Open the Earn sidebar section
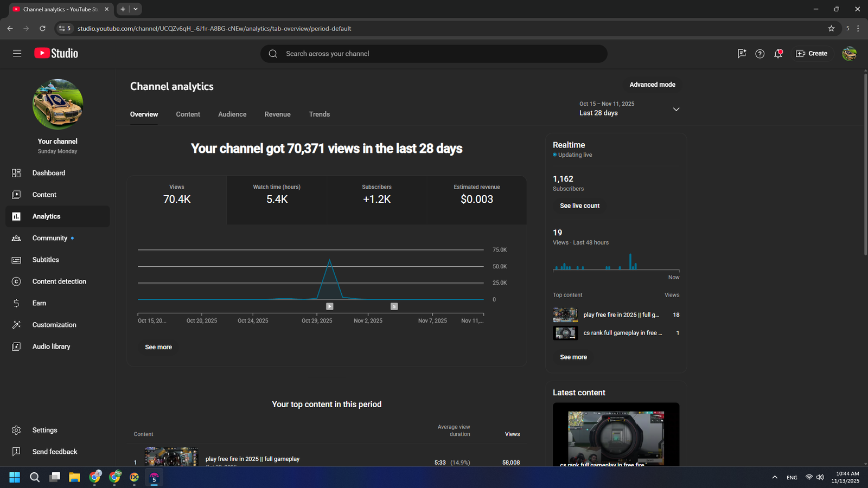Viewport: 868px width, 488px height. (x=39, y=303)
